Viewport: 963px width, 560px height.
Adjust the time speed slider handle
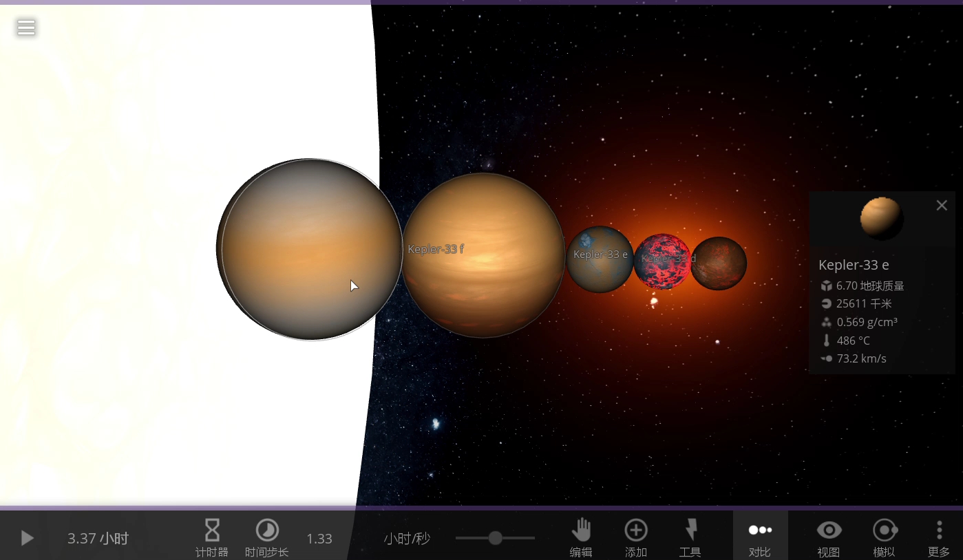(495, 538)
